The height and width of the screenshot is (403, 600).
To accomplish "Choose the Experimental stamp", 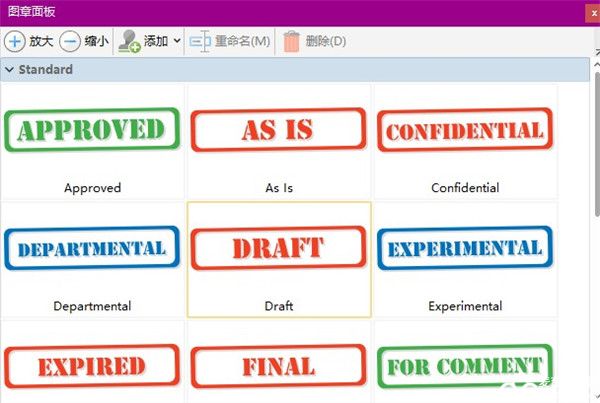I will [x=465, y=248].
